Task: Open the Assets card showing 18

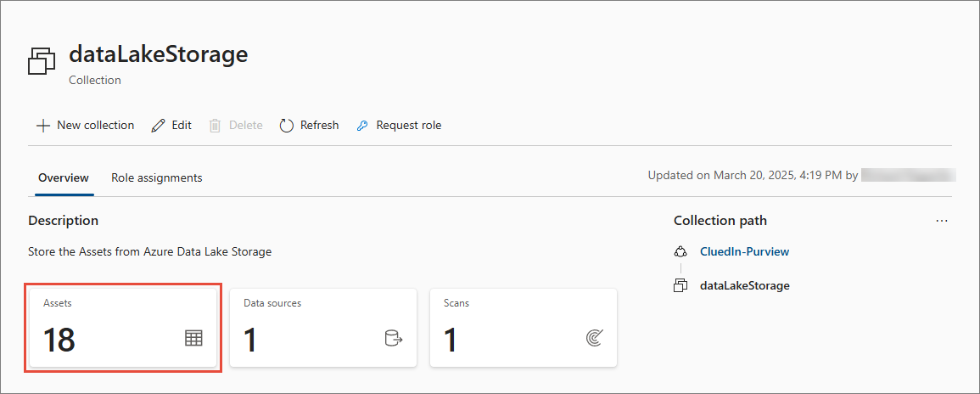Action: pyautogui.click(x=123, y=328)
